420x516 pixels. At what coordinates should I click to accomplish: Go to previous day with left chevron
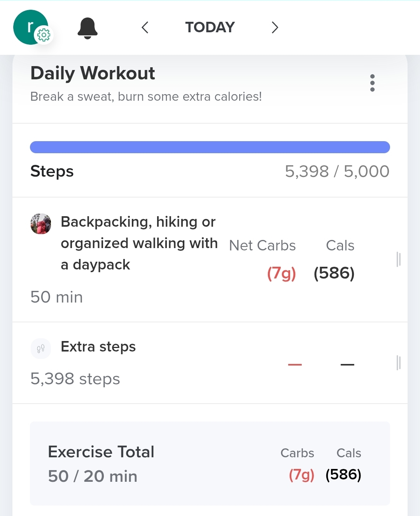[145, 28]
